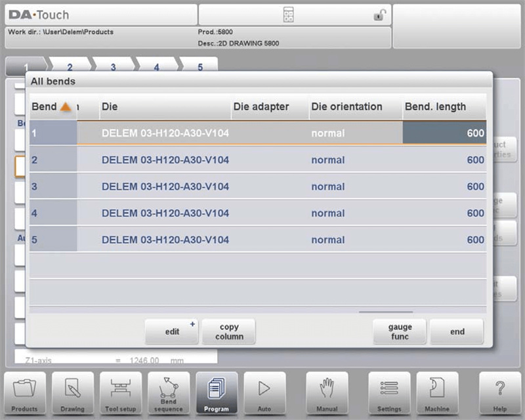Viewport: 525px width, 420px height.
Task: Click die name in bend 4 row
Action: tap(165, 213)
